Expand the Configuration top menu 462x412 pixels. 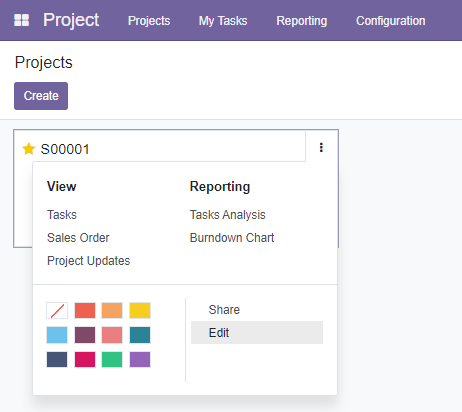[391, 21]
